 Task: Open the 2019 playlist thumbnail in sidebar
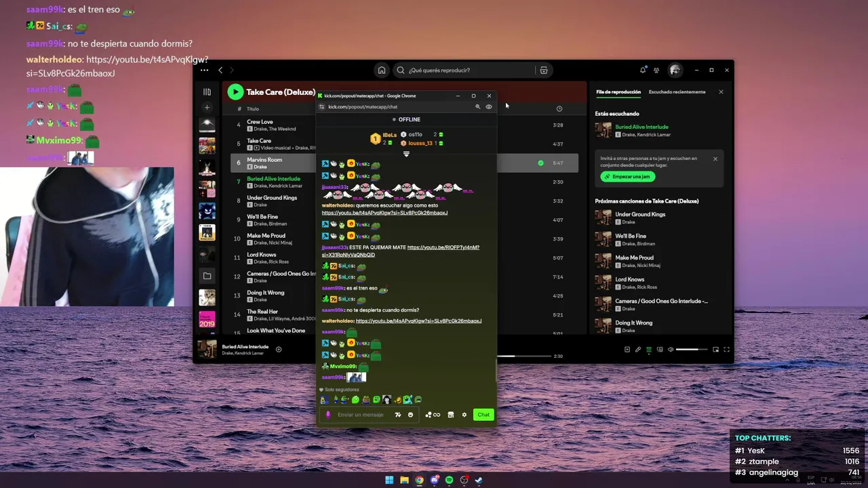click(207, 319)
